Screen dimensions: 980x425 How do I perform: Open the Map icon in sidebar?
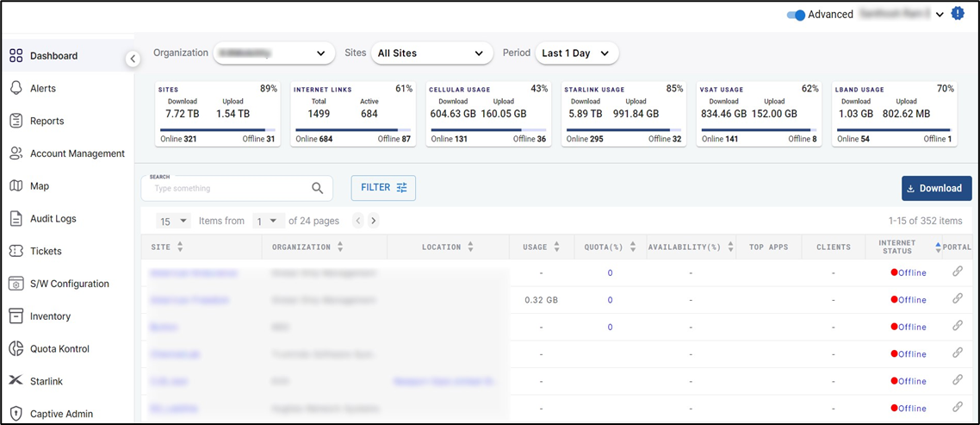click(16, 186)
